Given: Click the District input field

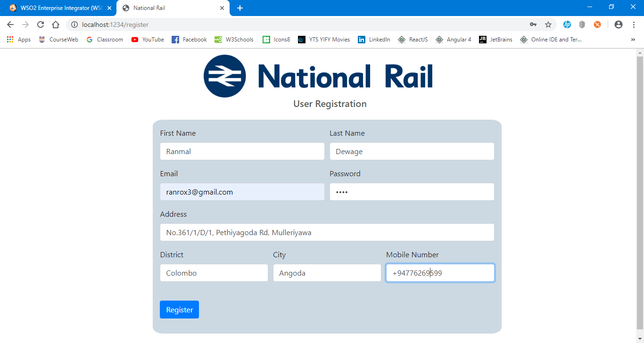Looking at the screenshot, I should click(214, 273).
